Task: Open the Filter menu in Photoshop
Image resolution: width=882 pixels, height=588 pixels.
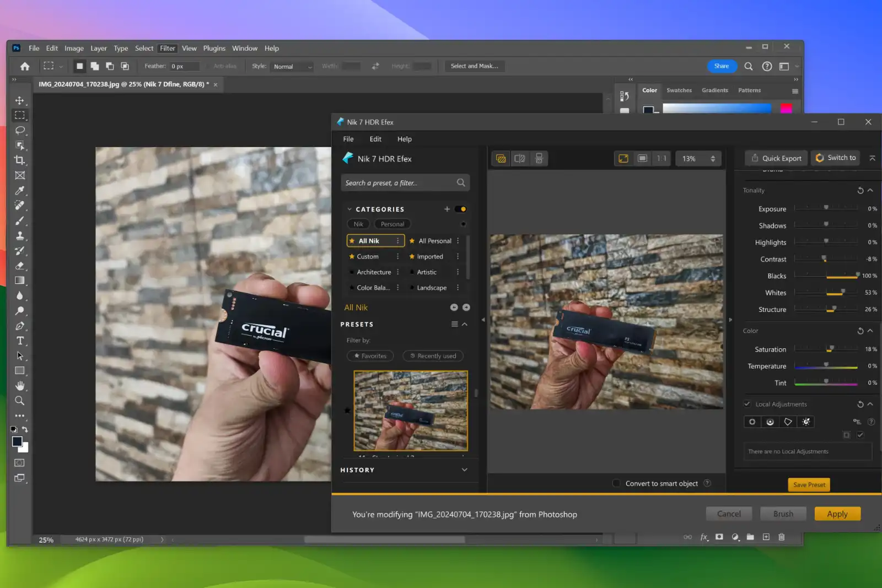Action: [x=168, y=48]
